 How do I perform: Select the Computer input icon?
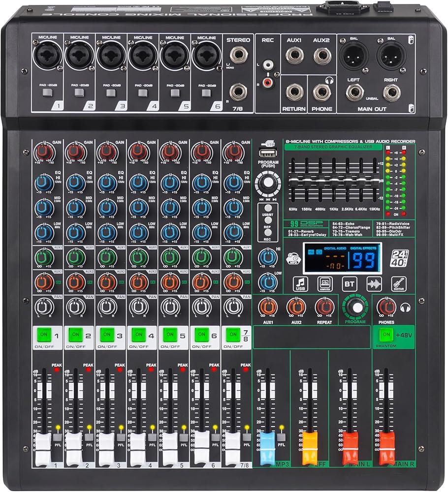325,284
